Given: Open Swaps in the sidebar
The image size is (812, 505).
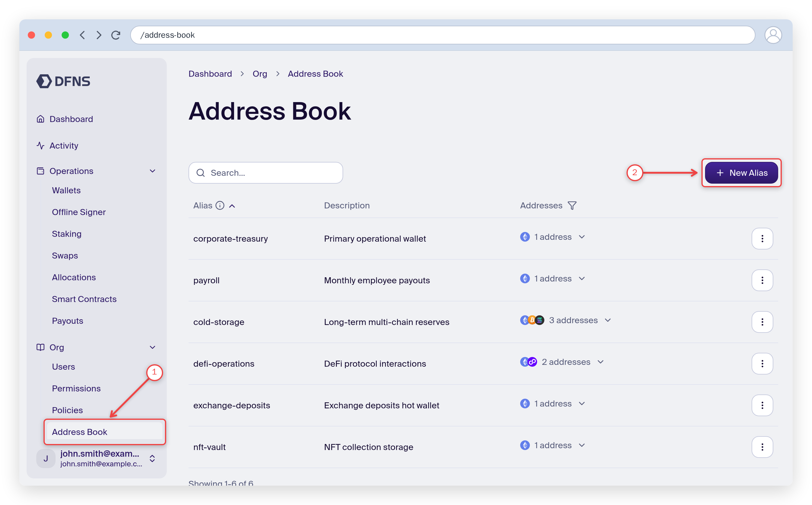Looking at the screenshot, I should coord(65,256).
